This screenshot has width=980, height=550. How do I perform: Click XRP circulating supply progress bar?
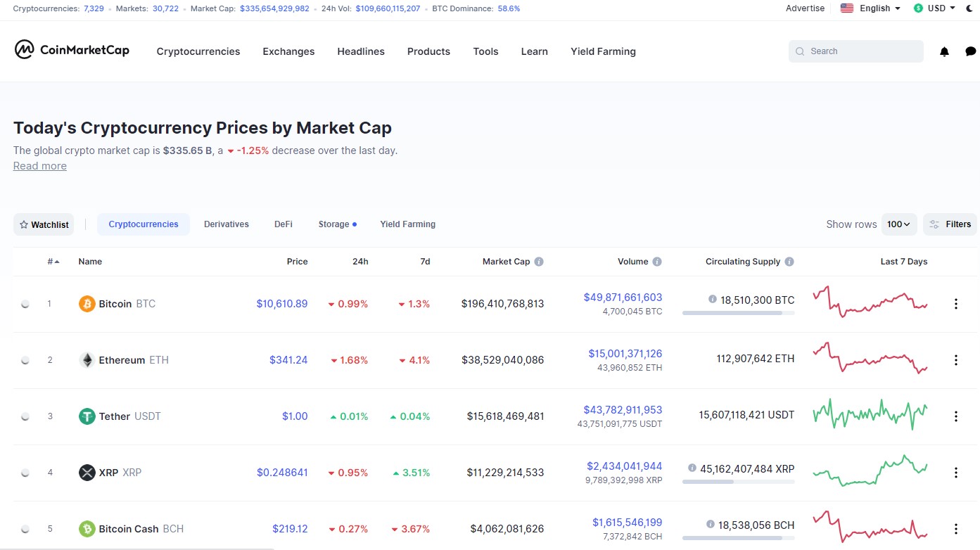click(739, 482)
